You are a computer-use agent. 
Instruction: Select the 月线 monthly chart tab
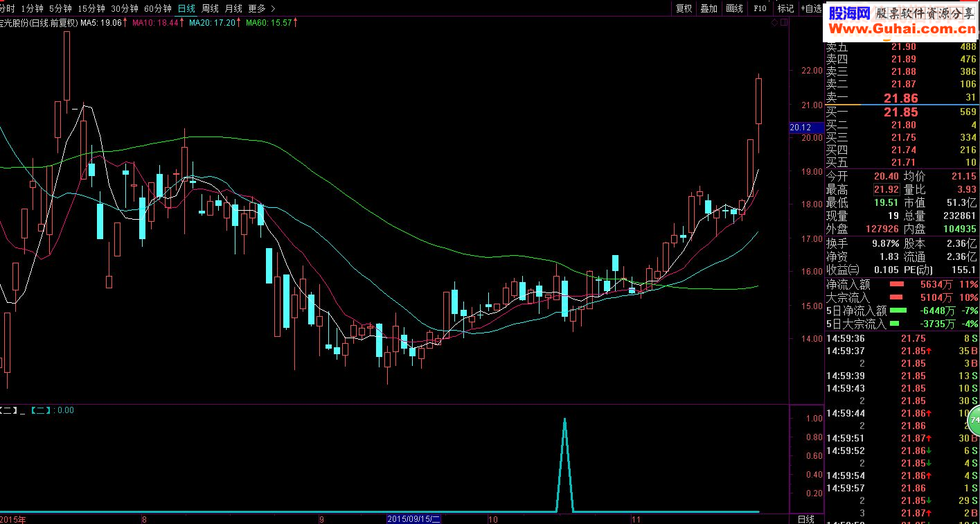[233, 8]
